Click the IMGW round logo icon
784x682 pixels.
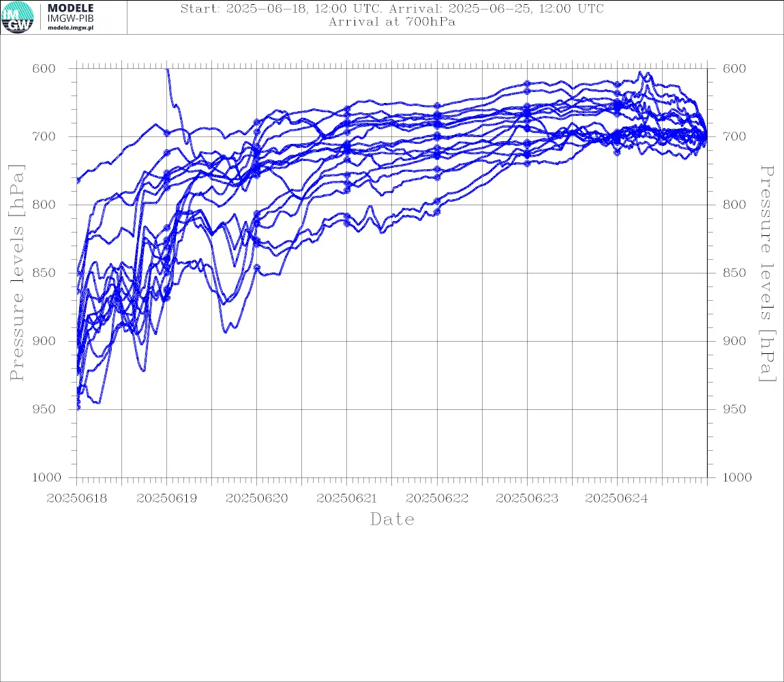pyautogui.click(x=18, y=18)
